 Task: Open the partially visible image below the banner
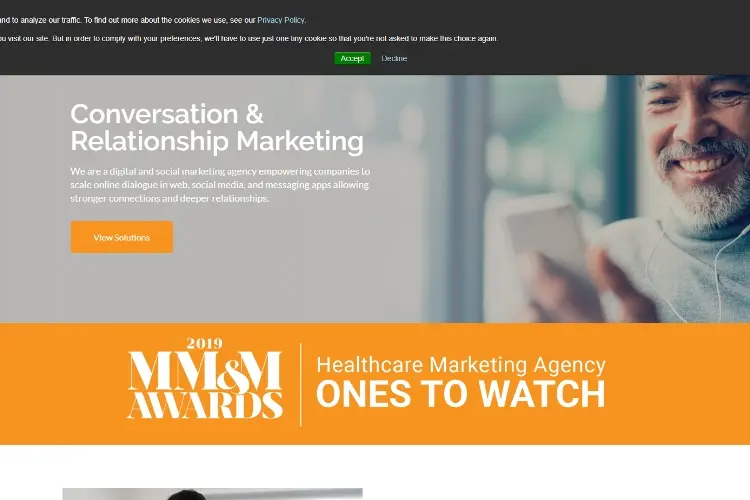click(212, 494)
